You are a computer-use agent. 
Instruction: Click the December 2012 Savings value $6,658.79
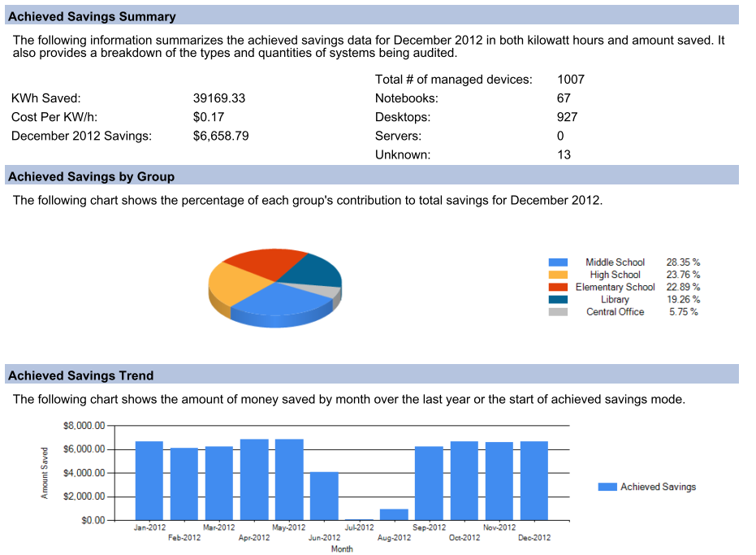[x=221, y=136]
